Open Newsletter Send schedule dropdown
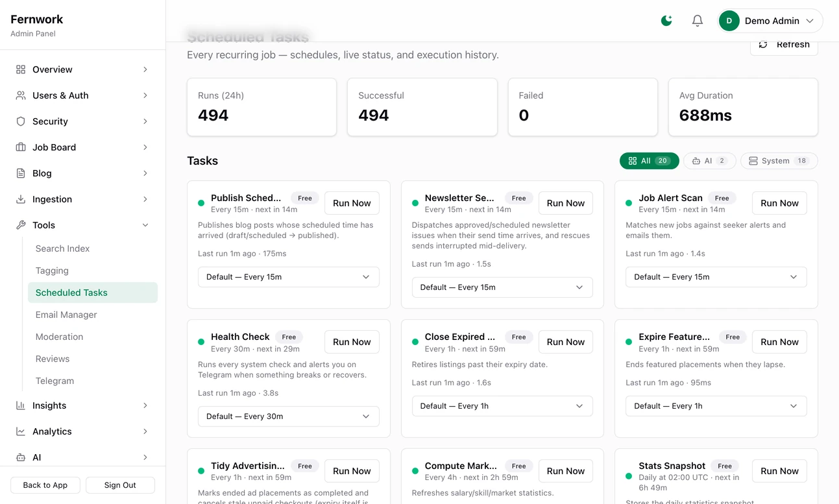The width and height of the screenshot is (839, 504). point(502,287)
